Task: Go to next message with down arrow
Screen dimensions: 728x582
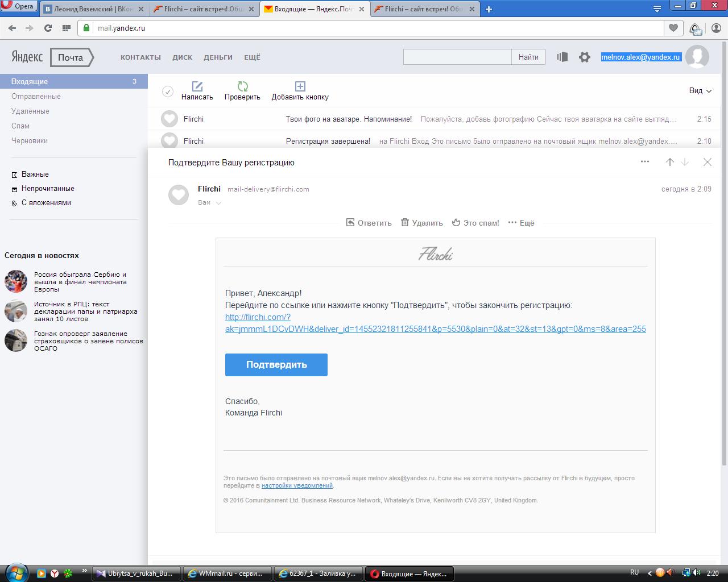Action: tap(685, 162)
